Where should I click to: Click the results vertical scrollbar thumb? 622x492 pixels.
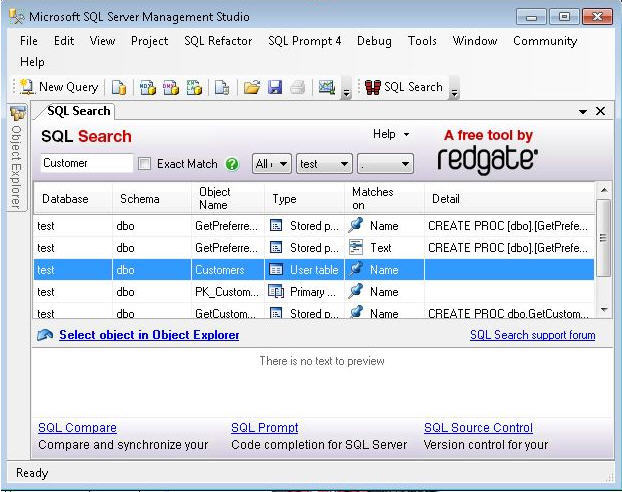604,238
